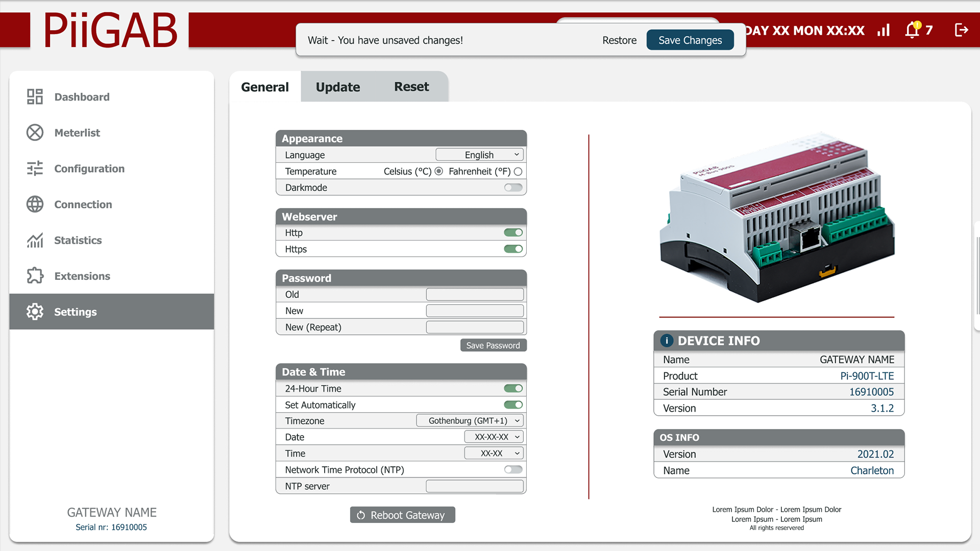
Task: Click the page scrollbar on right edge
Action: click(x=977, y=276)
